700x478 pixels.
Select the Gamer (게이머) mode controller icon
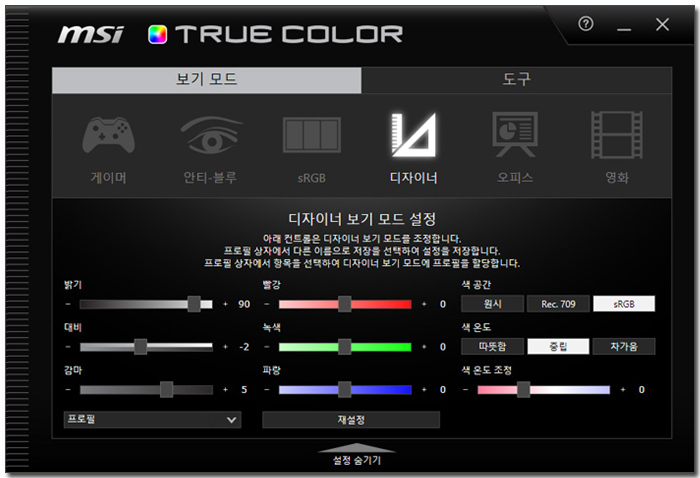point(108,136)
